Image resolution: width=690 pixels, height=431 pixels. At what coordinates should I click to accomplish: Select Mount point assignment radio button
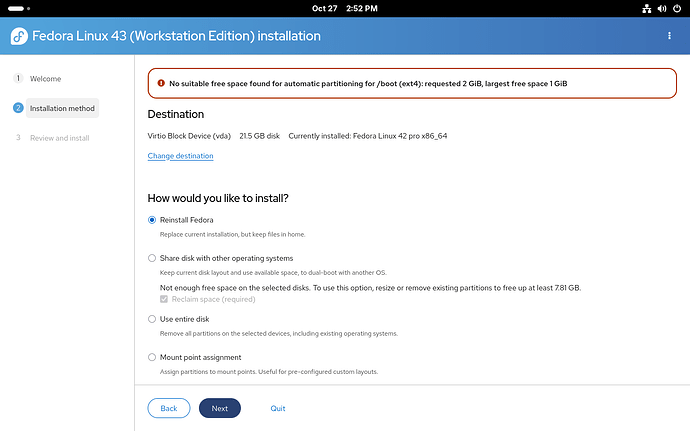tap(152, 357)
